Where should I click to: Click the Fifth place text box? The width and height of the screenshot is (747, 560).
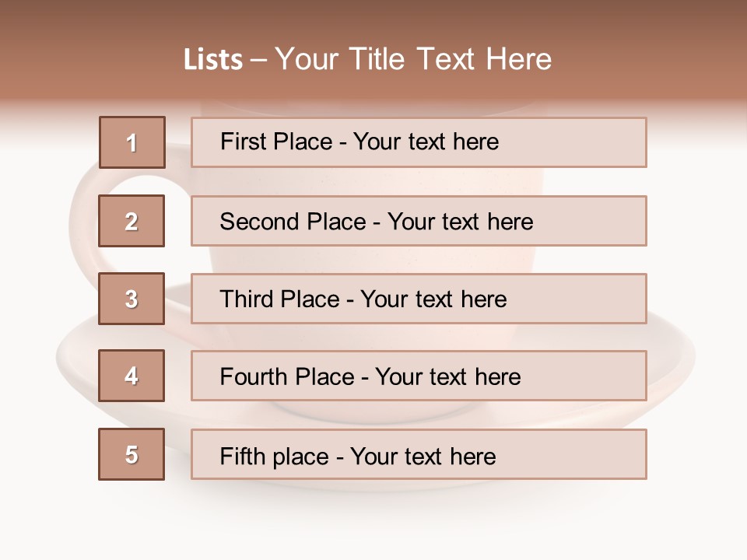[419, 455]
